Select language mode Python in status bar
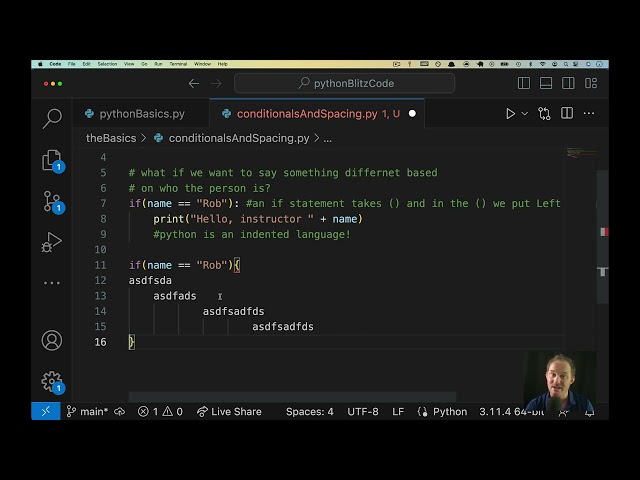640x480 pixels. (450, 411)
